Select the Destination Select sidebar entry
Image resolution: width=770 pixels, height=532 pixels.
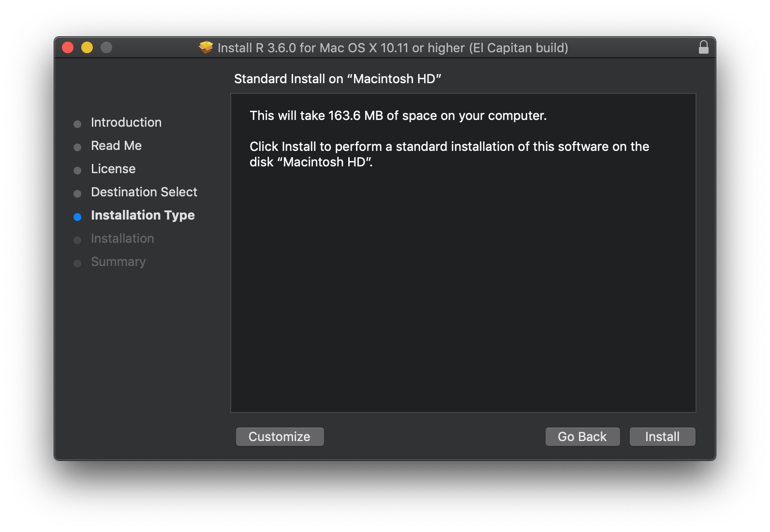click(144, 192)
